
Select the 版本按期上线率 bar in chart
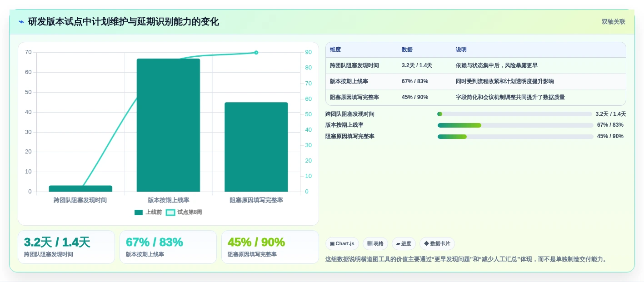pyautogui.click(x=168, y=125)
